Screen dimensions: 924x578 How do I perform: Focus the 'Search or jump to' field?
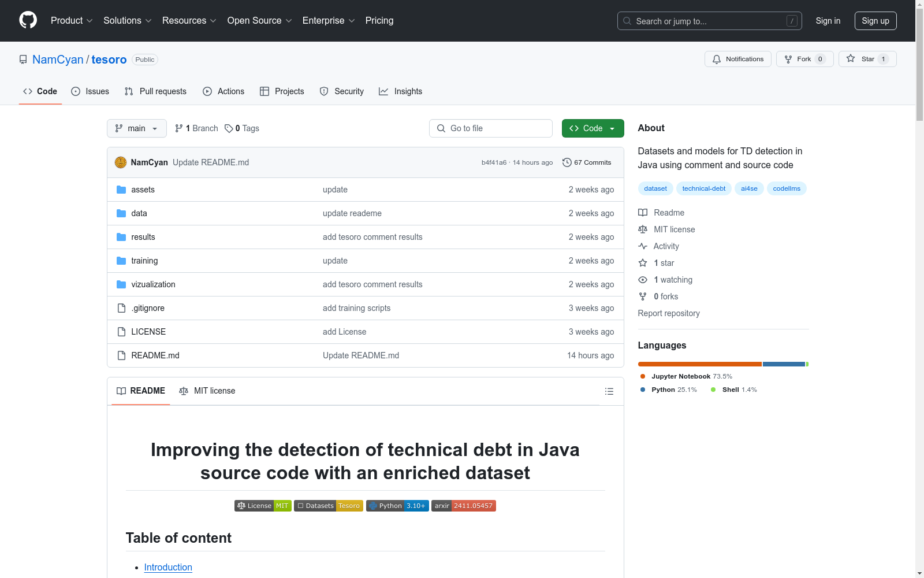pyautogui.click(x=710, y=21)
